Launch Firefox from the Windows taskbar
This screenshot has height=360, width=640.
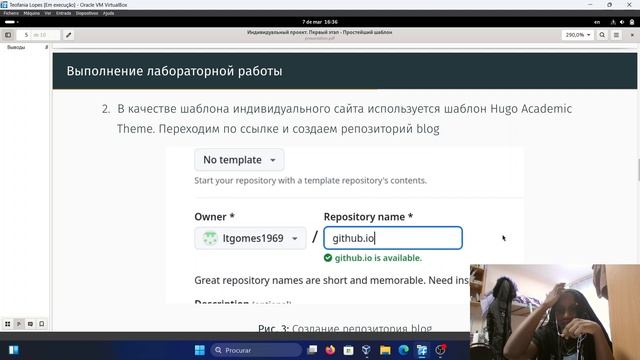(x=330, y=350)
